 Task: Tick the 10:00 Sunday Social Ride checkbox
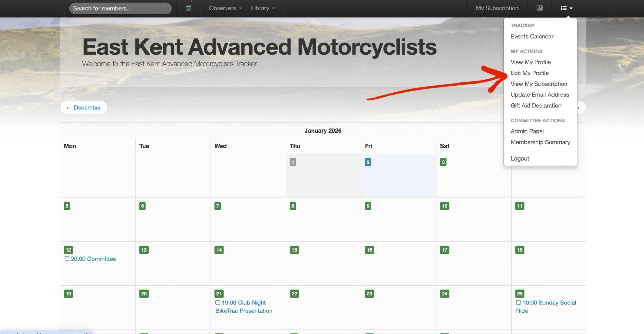(x=518, y=302)
